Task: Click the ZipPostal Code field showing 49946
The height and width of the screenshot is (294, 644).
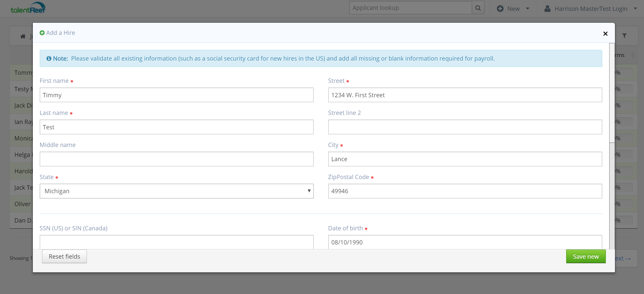Action: point(465,191)
